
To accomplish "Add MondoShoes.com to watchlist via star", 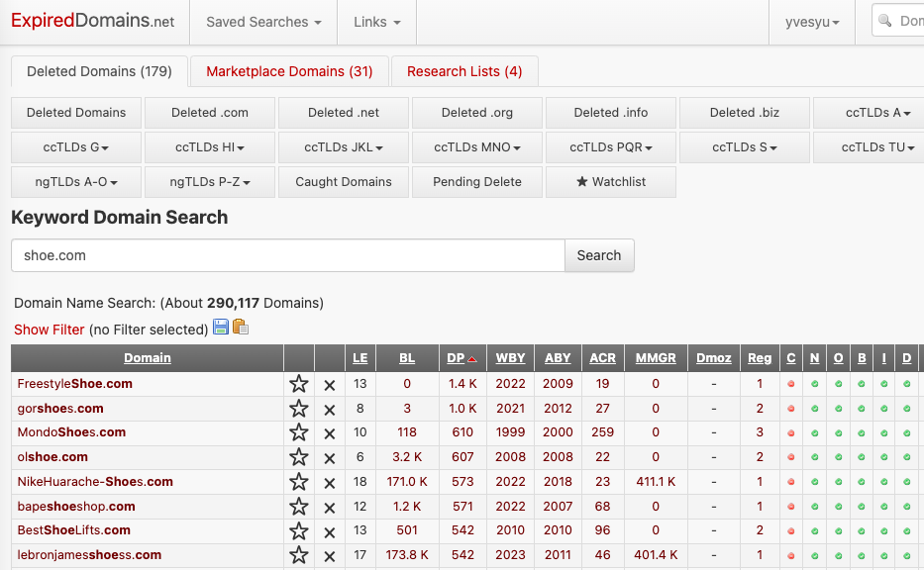I will pos(299,432).
